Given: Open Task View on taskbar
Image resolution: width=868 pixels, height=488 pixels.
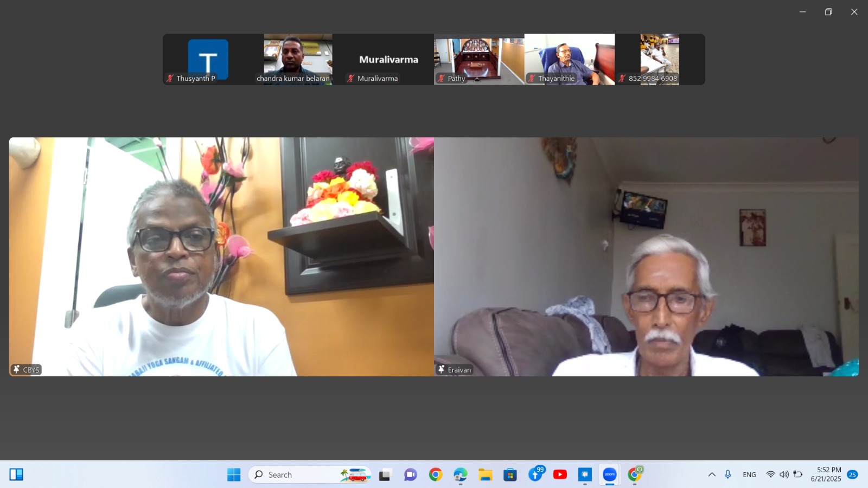Looking at the screenshot, I should tap(385, 474).
